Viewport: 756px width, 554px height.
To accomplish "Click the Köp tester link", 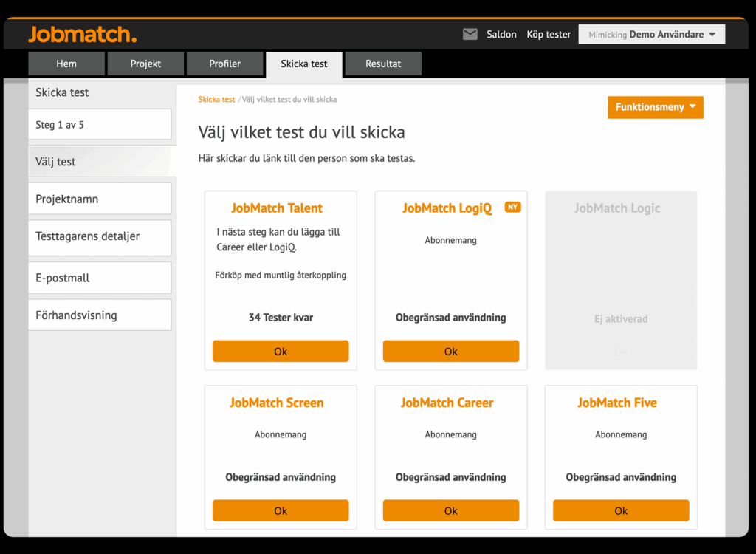I will 549,34.
